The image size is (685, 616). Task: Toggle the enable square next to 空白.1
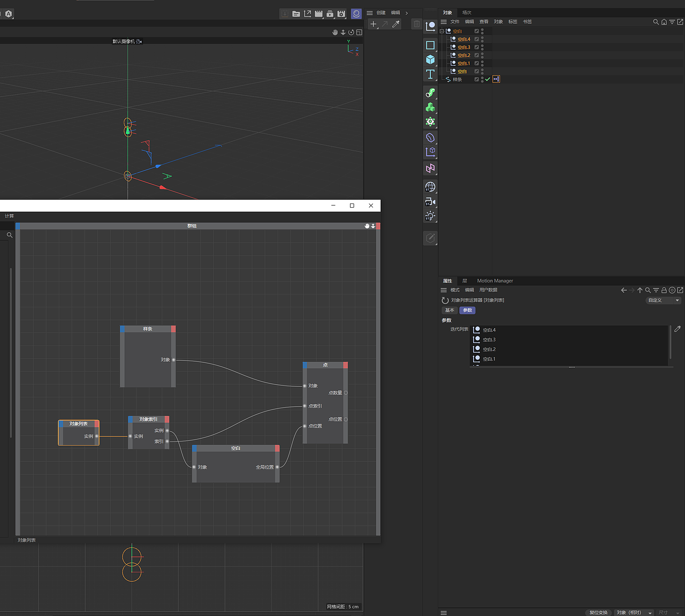point(477,63)
